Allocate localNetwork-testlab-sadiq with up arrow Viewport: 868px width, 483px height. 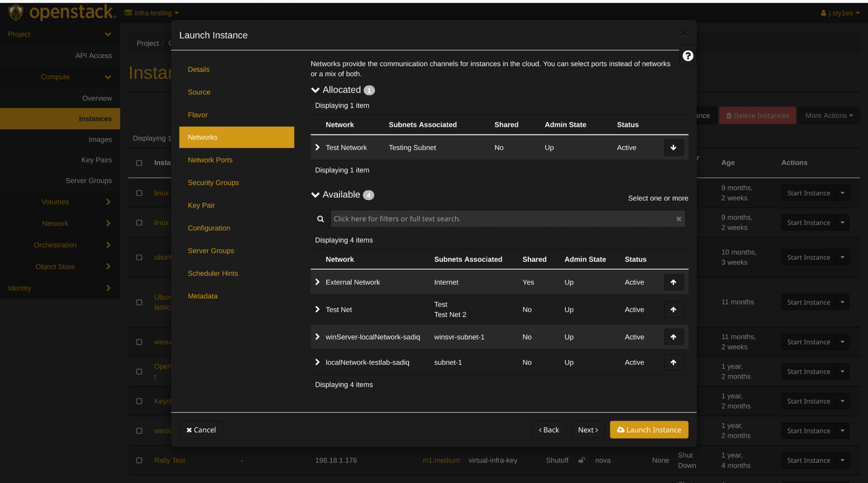point(674,362)
